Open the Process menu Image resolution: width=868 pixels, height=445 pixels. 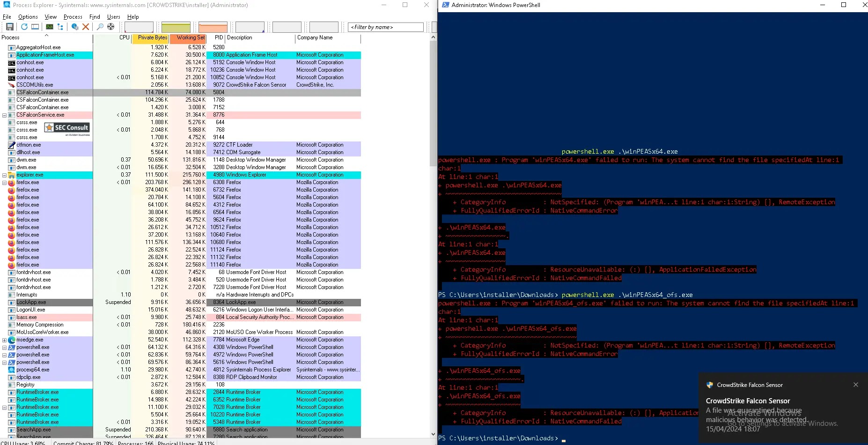73,17
